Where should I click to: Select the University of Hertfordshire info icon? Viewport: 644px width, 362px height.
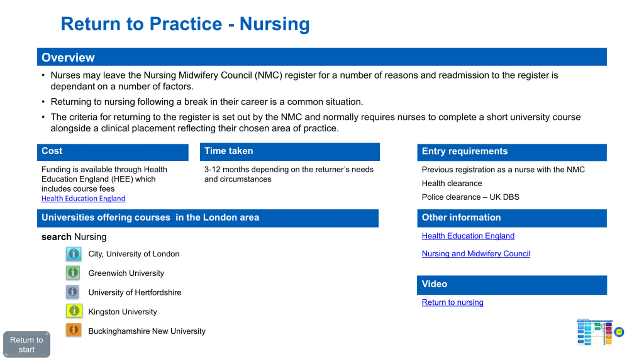click(x=72, y=292)
